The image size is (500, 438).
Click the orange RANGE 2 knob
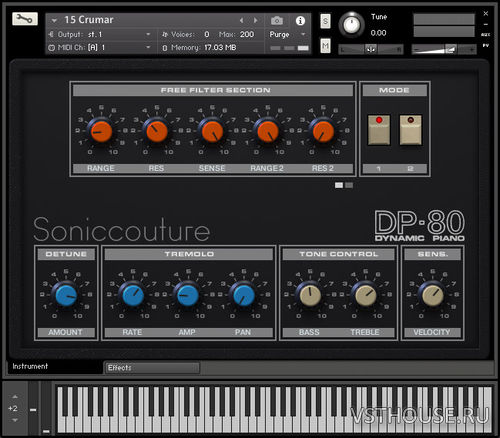267,131
